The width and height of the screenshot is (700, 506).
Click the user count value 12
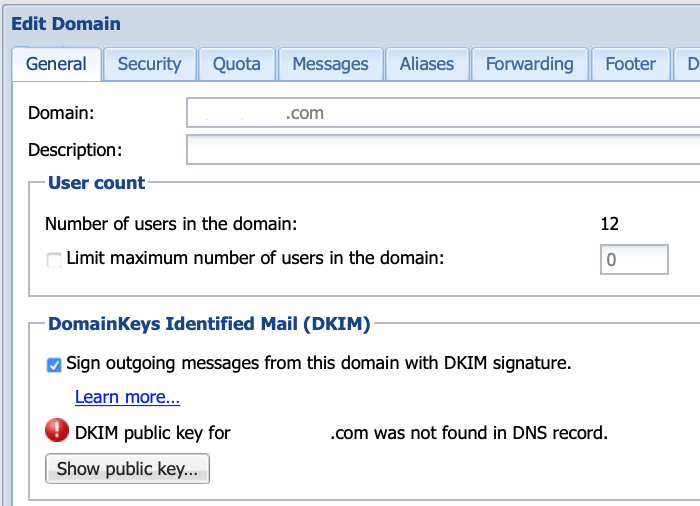point(609,223)
